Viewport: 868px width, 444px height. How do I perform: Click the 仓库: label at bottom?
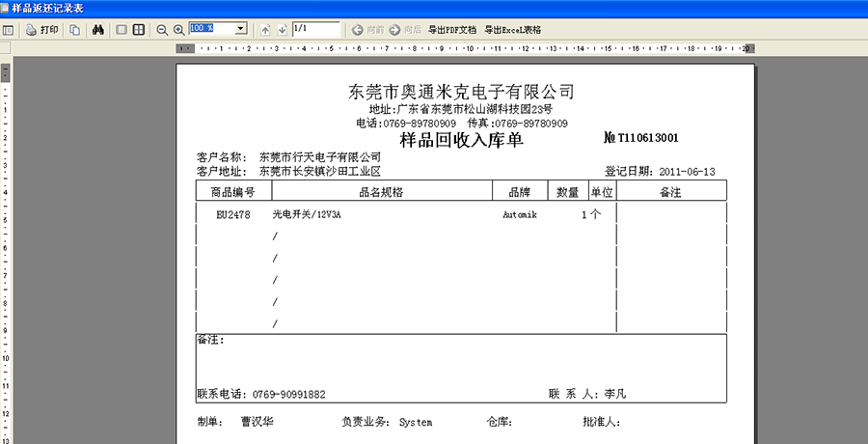click(x=499, y=423)
